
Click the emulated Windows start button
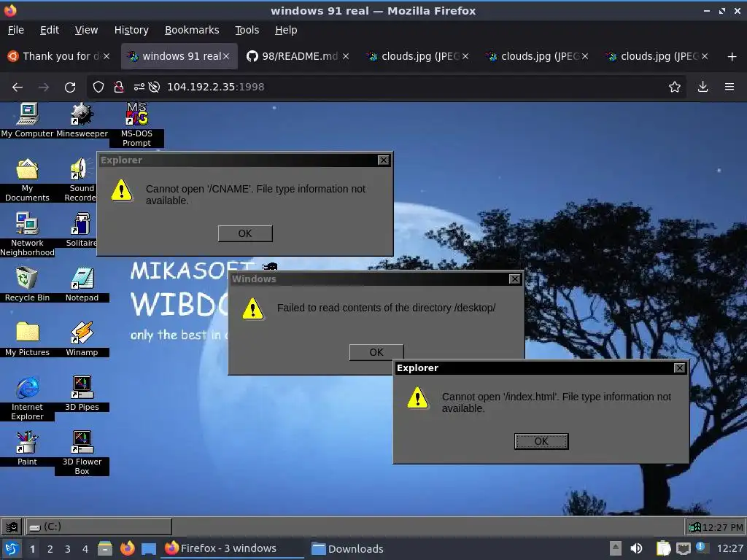(x=12, y=526)
